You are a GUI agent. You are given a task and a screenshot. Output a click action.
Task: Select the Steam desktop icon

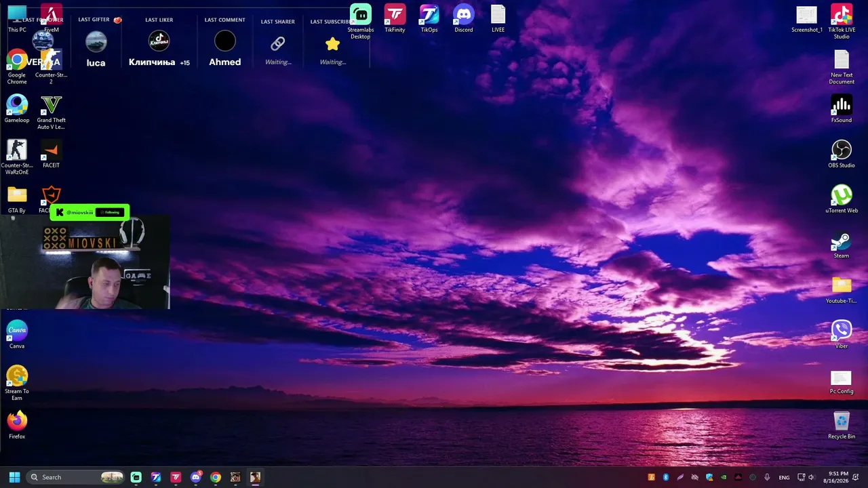(842, 245)
